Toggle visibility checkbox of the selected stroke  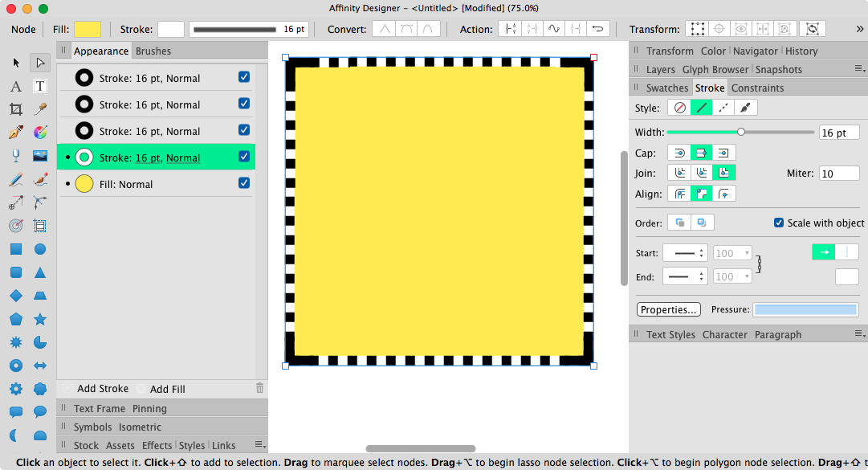point(244,157)
